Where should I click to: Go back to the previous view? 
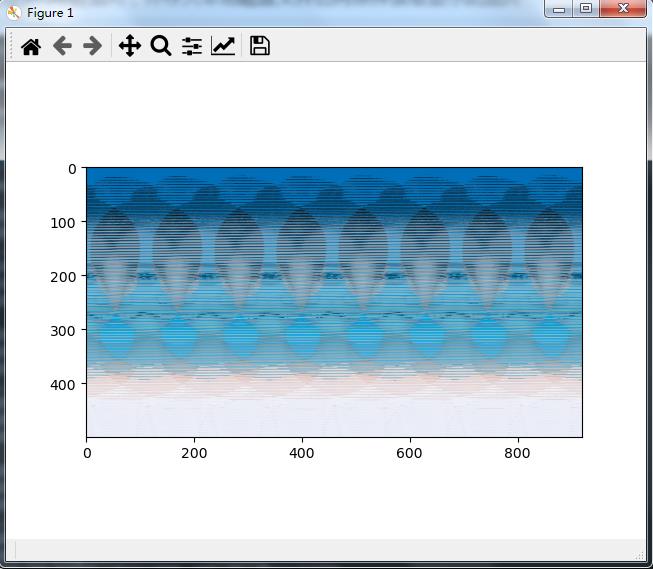pos(62,46)
